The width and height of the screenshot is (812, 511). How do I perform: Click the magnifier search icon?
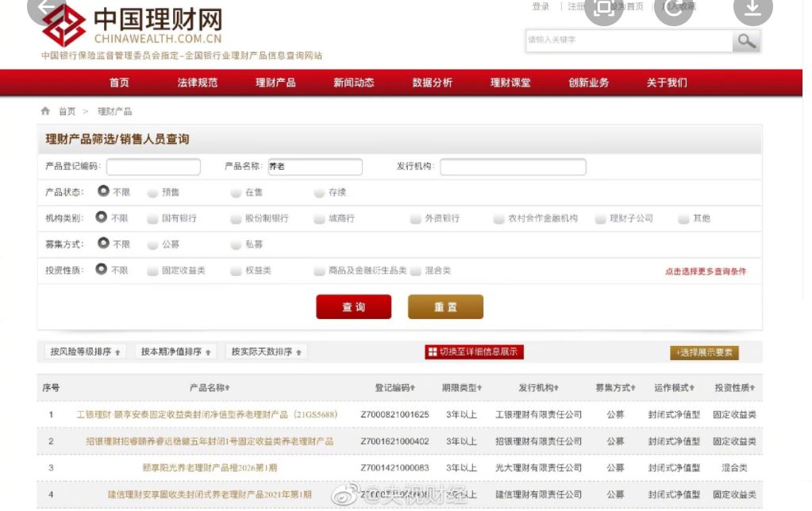[746, 41]
